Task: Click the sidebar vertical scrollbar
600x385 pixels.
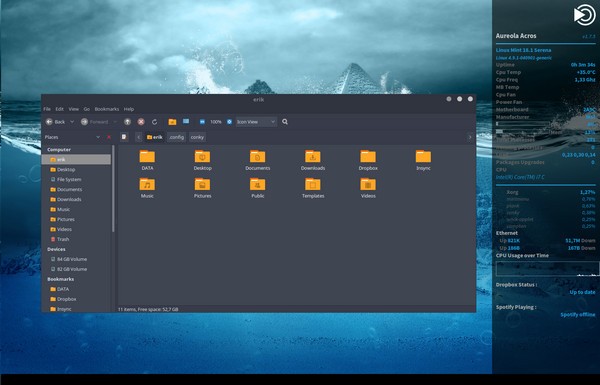Action: pos(113,189)
